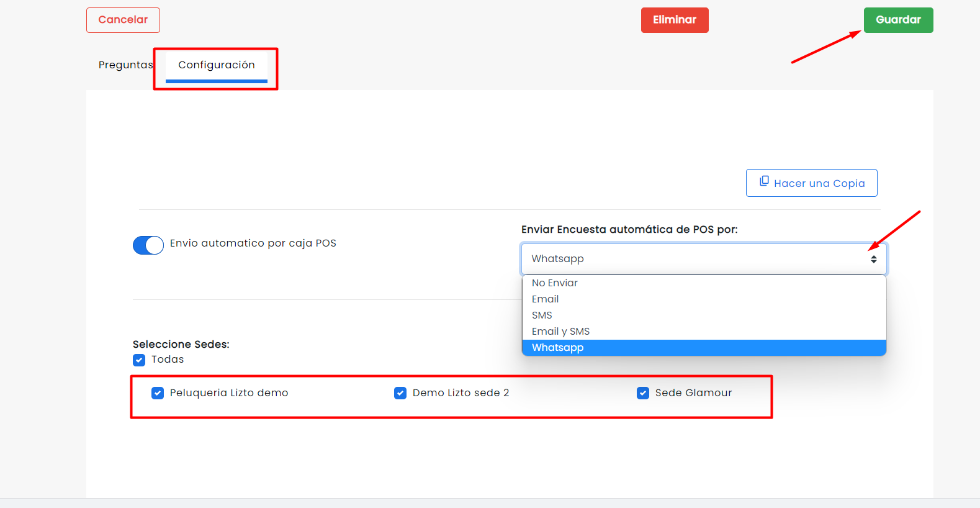
Task: Uncheck the Sede Glamour checkbox
Action: 643,393
